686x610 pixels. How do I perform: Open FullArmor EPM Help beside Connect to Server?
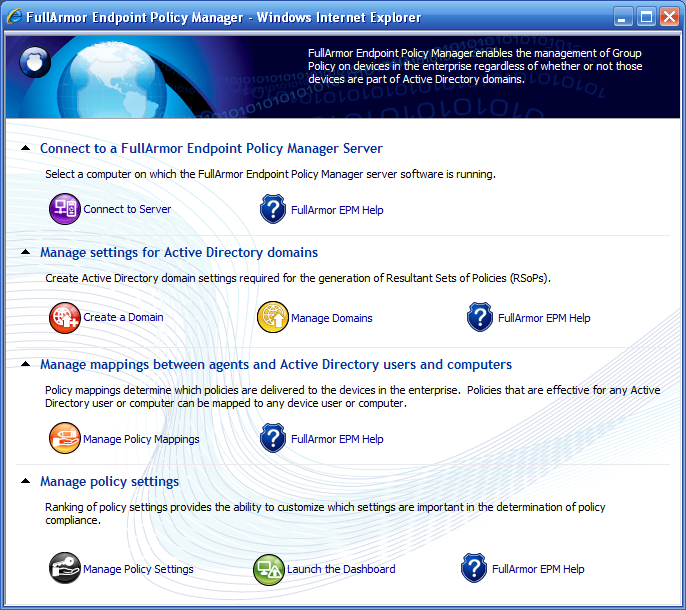pos(337,210)
